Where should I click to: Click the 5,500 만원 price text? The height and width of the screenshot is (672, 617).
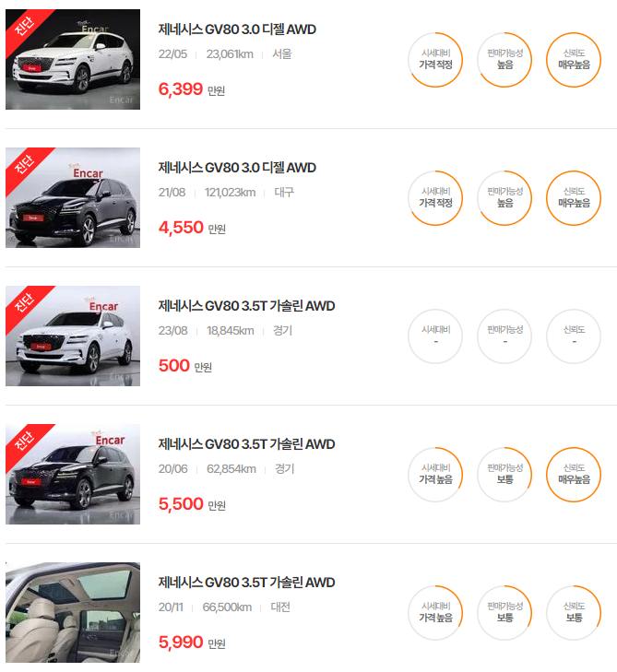192,504
